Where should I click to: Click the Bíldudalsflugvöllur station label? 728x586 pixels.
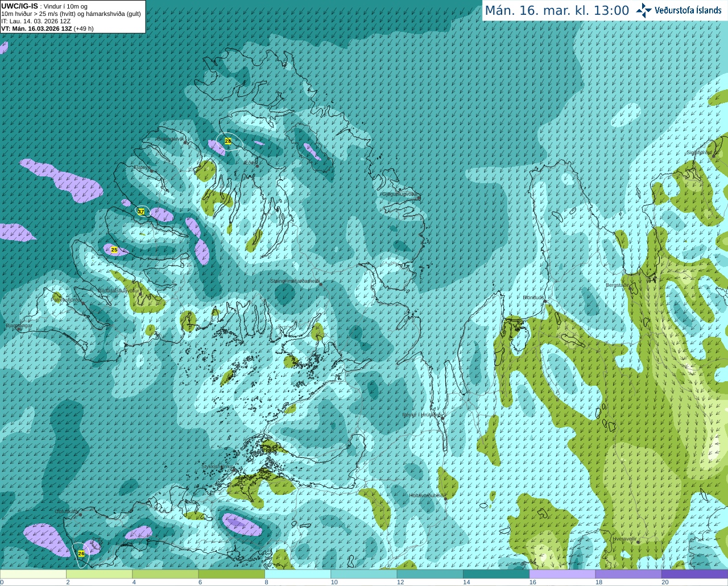tap(118, 290)
